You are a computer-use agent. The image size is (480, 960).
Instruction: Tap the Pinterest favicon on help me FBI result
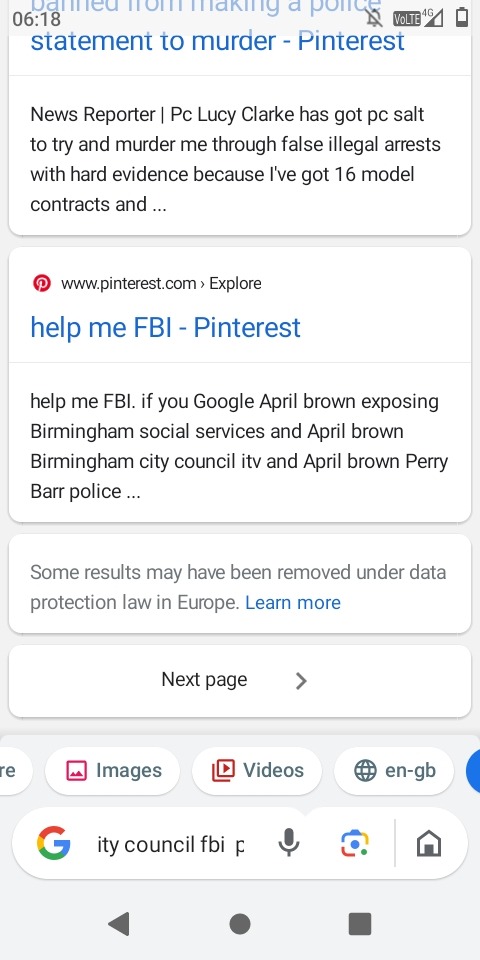pos(42,283)
